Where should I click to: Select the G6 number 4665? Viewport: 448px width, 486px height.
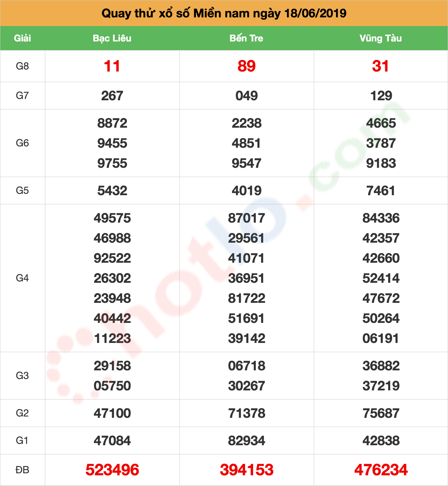point(381,123)
